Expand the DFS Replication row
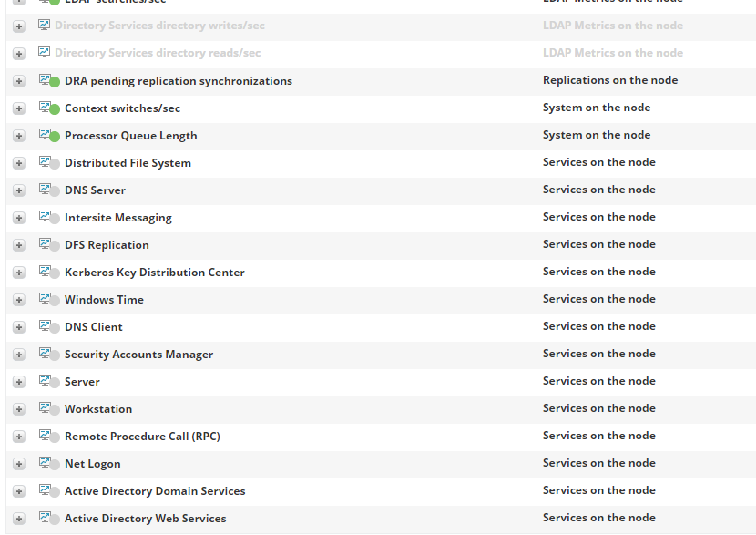 (x=19, y=245)
